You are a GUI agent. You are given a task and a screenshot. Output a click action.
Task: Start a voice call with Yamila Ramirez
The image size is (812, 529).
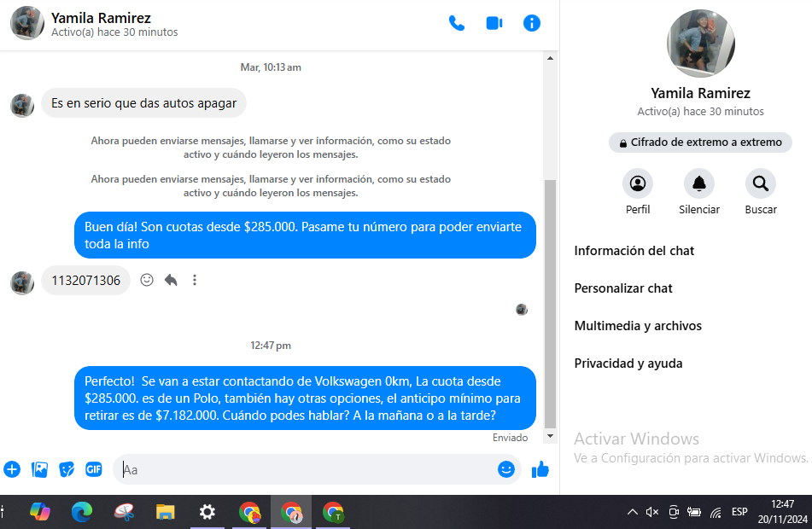(457, 23)
